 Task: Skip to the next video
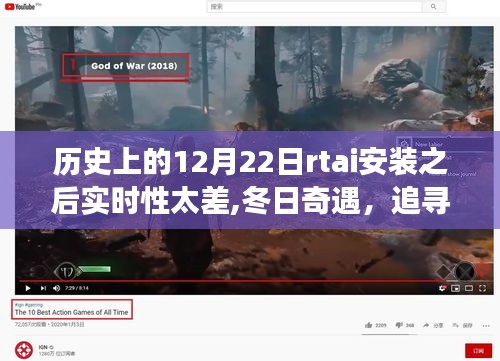[x=43, y=288]
